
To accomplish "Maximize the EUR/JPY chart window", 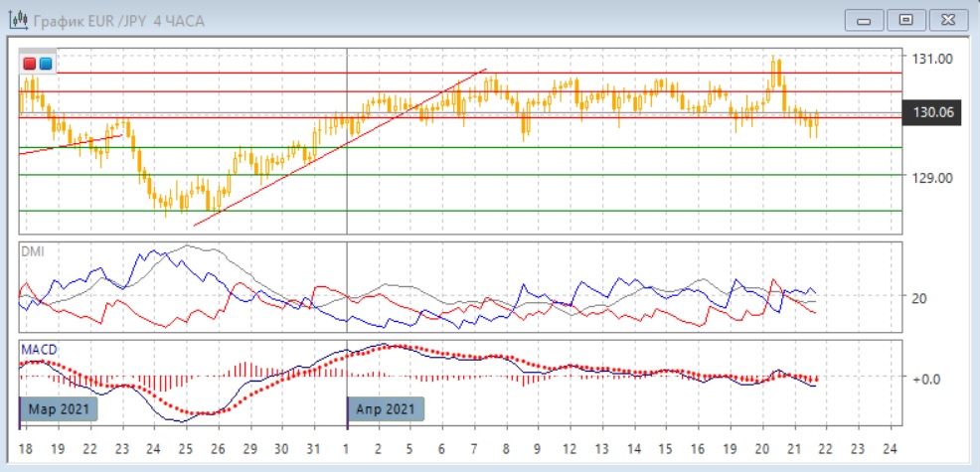I will [905, 20].
